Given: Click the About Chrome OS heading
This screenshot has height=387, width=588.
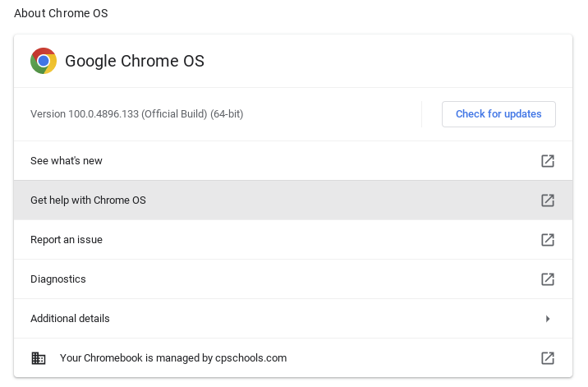Looking at the screenshot, I should click(61, 13).
